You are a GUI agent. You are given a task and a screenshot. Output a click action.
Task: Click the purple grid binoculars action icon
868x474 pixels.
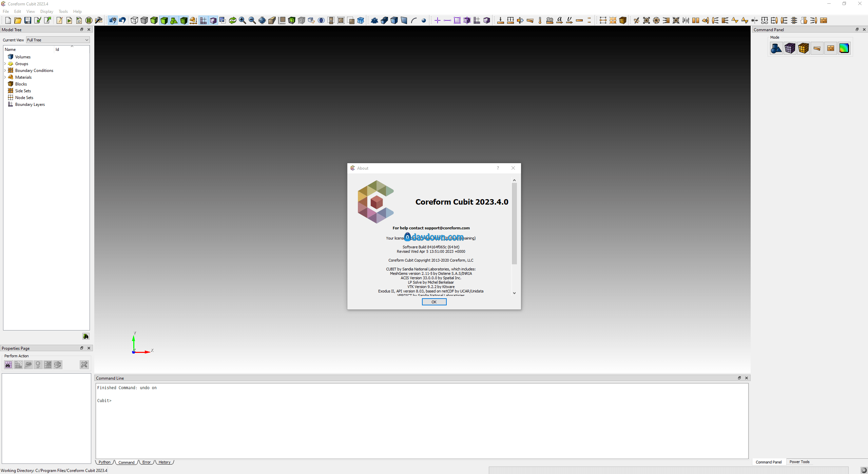8,365
